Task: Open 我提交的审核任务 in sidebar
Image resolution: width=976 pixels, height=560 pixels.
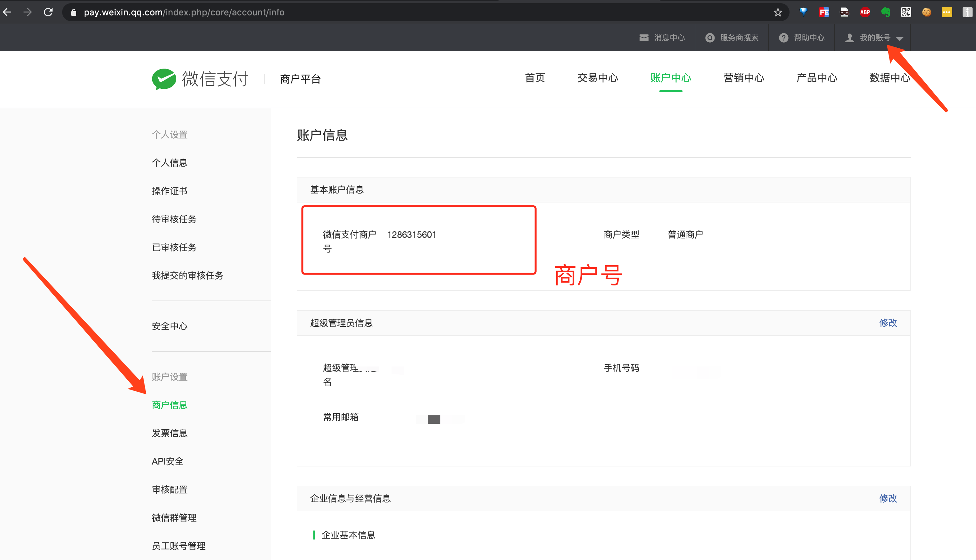Action: point(188,276)
